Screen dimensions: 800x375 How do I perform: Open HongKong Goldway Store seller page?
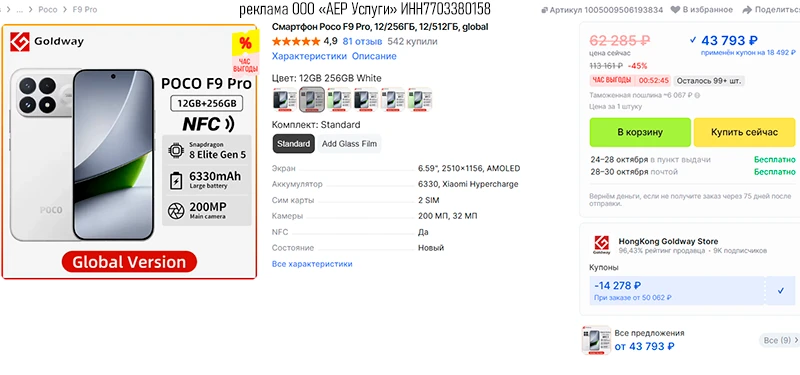(668, 241)
